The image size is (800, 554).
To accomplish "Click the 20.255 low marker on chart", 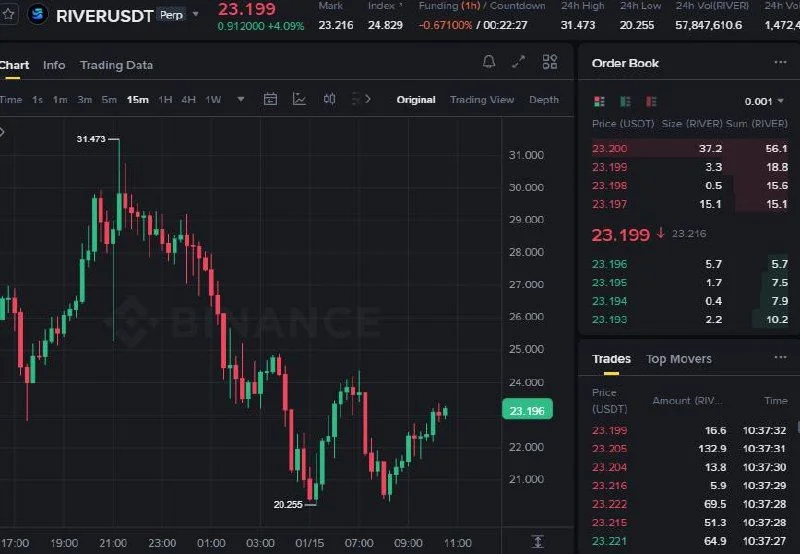I will tap(288, 505).
